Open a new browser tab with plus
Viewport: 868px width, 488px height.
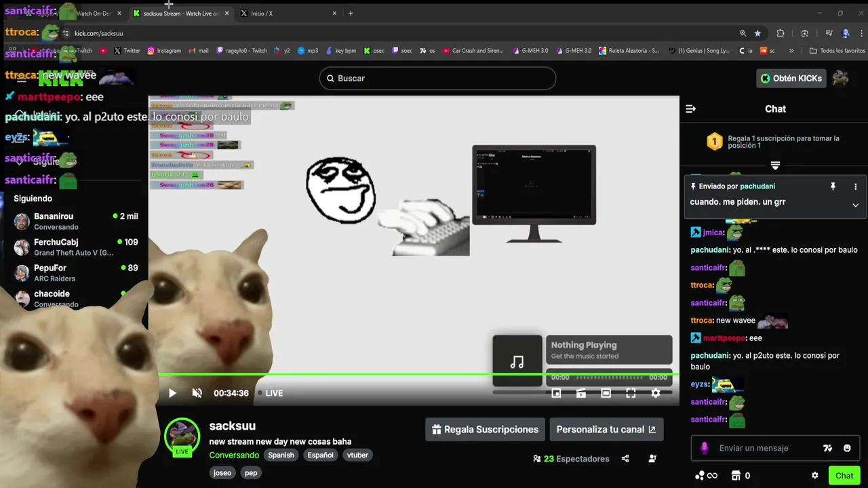(351, 14)
